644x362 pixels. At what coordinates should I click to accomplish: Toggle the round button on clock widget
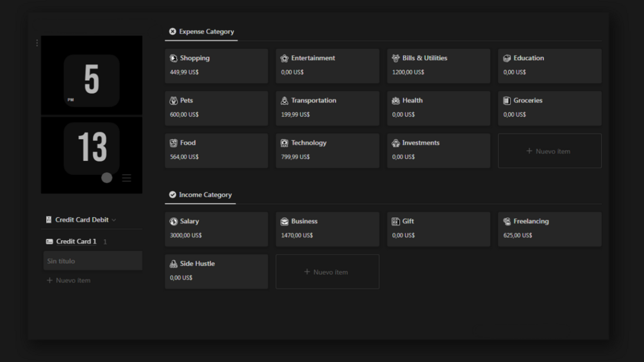click(x=107, y=177)
